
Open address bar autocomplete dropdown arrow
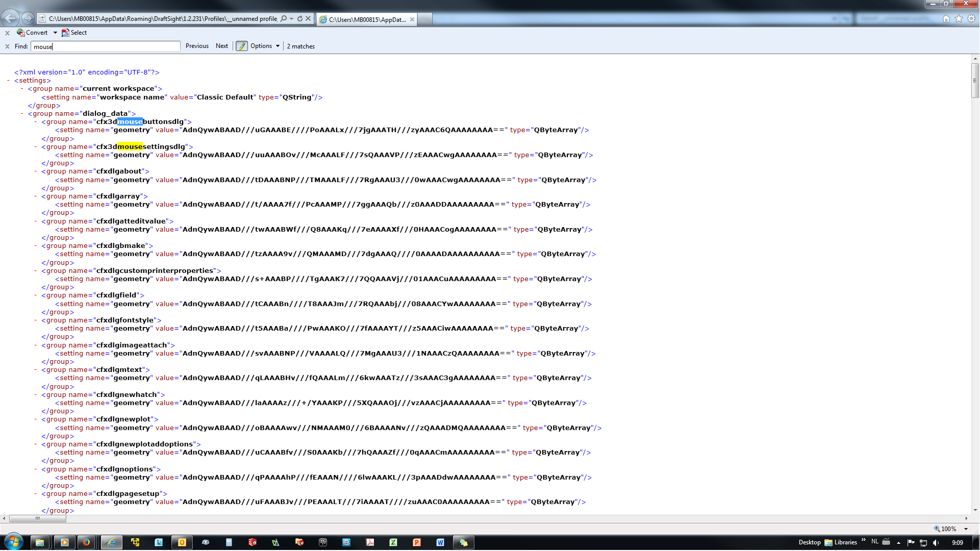coord(291,18)
